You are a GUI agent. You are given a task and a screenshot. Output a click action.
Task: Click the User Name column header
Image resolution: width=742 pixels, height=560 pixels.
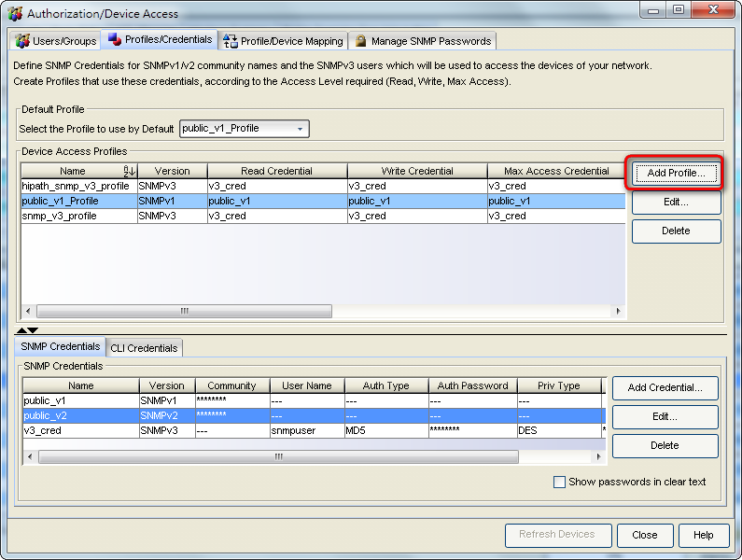(x=307, y=385)
